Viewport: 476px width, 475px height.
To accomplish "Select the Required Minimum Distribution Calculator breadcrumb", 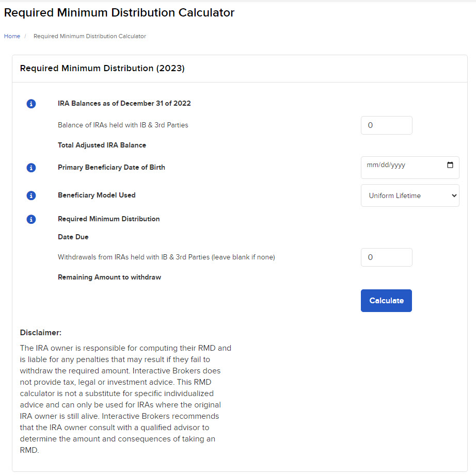I will point(89,36).
